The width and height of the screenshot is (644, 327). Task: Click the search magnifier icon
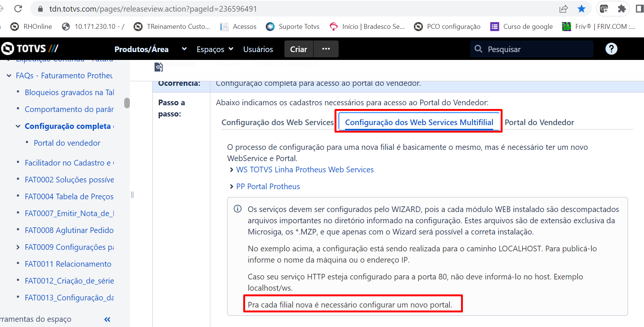[x=478, y=49]
